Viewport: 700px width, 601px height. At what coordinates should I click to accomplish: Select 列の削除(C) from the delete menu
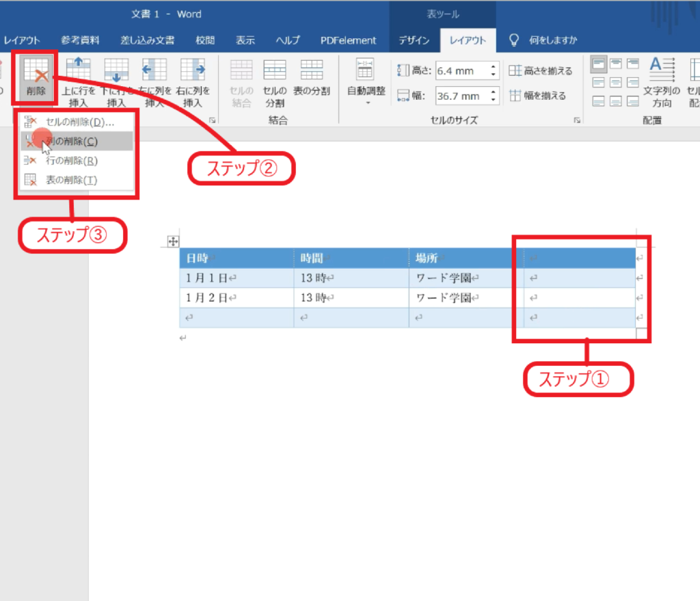pos(72,142)
